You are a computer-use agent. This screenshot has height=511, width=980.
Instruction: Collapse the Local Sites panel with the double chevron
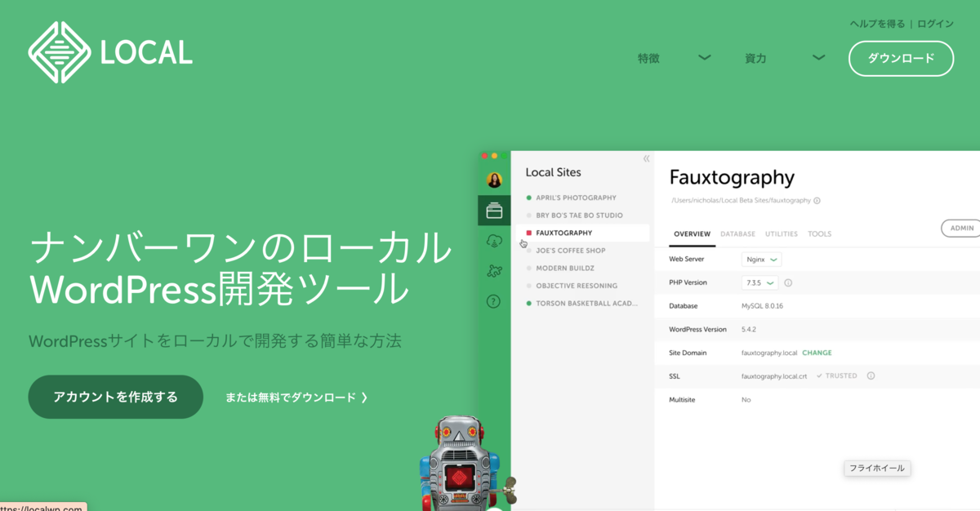(x=646, y=158)
